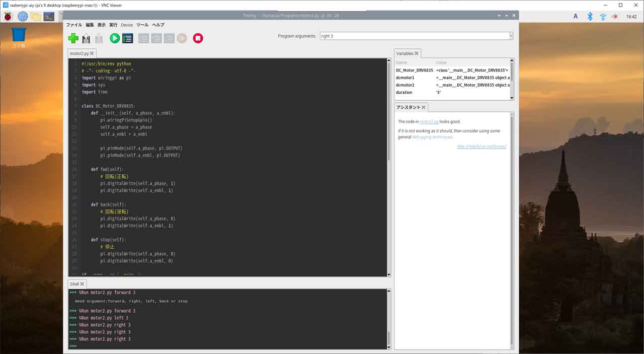Image resolution: width=644 pixels, height=354 pixels.
Task: Open the Program arguments dropdown
Action: [x=510, y=36]
